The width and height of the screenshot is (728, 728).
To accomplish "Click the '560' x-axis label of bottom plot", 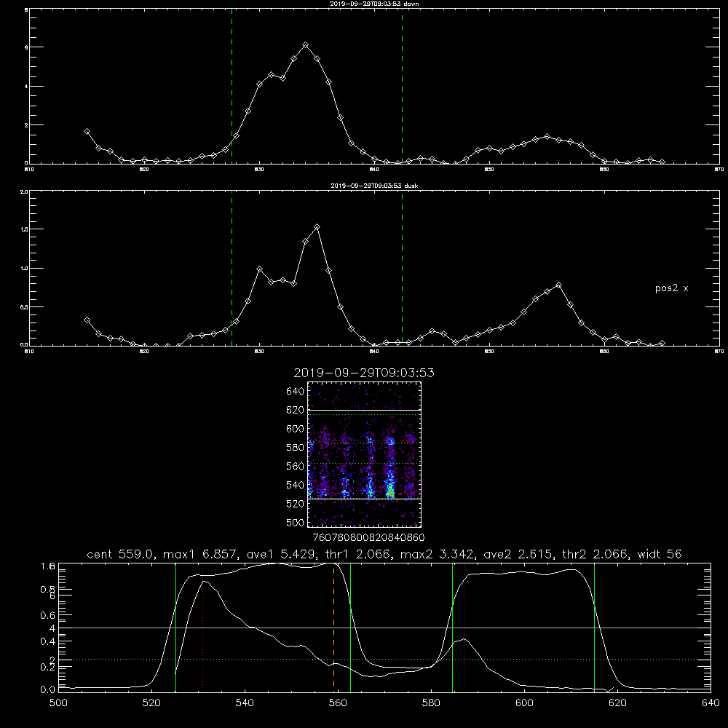I will coord(338,703).
